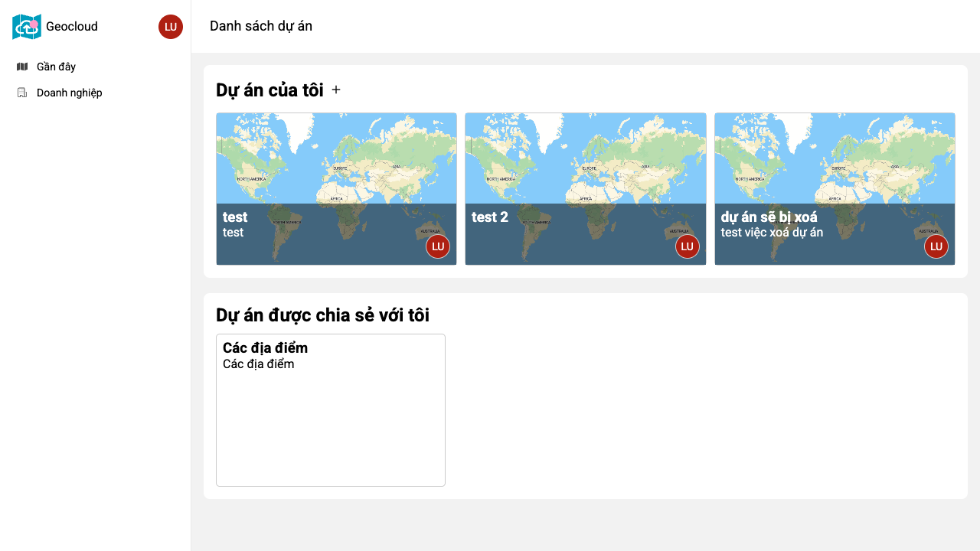Screen dimensions: 980x551
Task: Click the map icon next to Gần đây
Action: 22,67
